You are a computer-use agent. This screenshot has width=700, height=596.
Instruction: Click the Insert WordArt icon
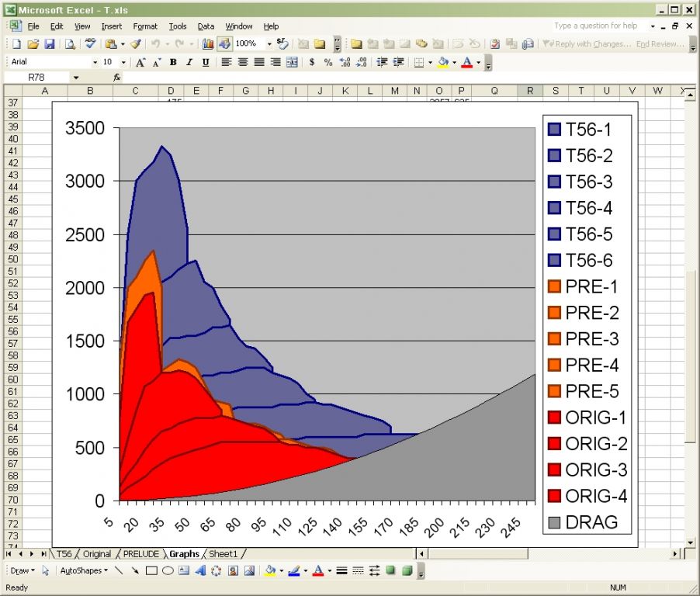200,571
